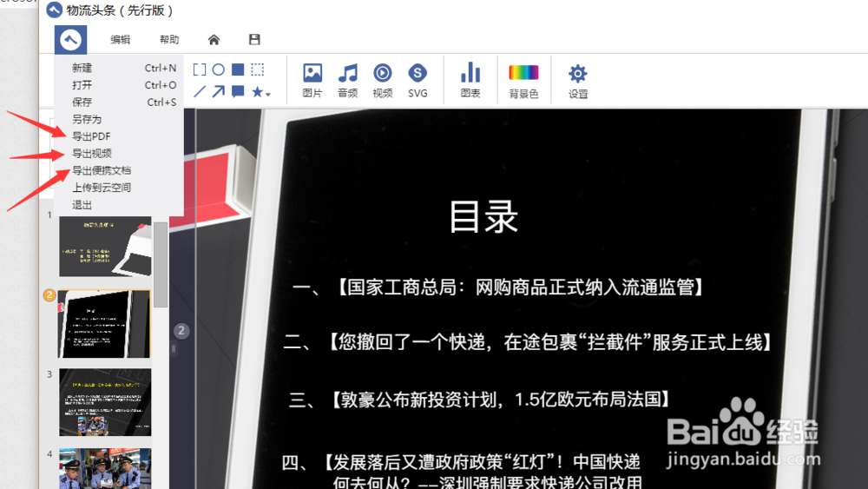Screen dimensions: 868x489
Task: Click the save floppy disk icon
Action: 254,39
